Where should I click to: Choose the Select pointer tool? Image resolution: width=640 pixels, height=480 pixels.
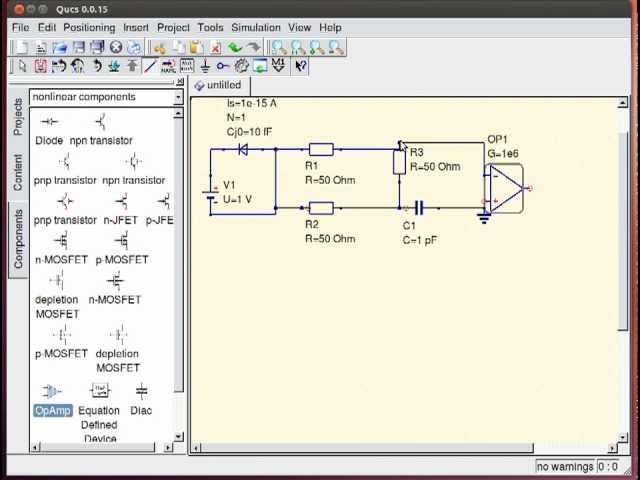(x=22, y=66)
